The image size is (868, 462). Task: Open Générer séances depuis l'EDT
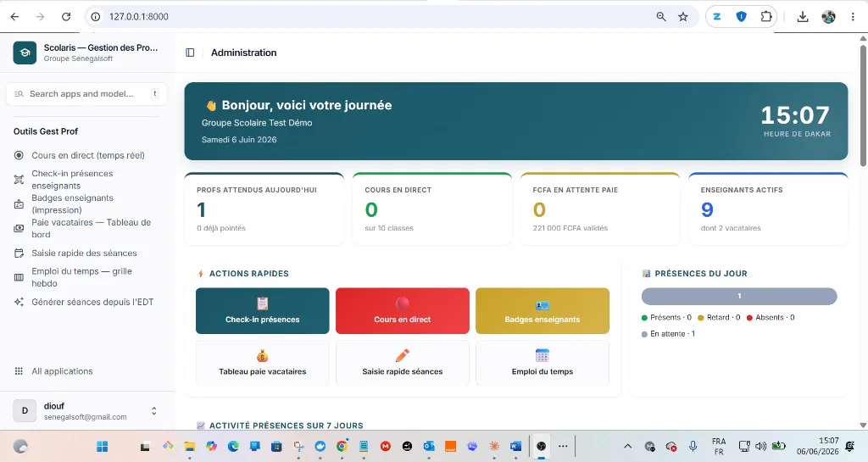click(x=92, y=302)
